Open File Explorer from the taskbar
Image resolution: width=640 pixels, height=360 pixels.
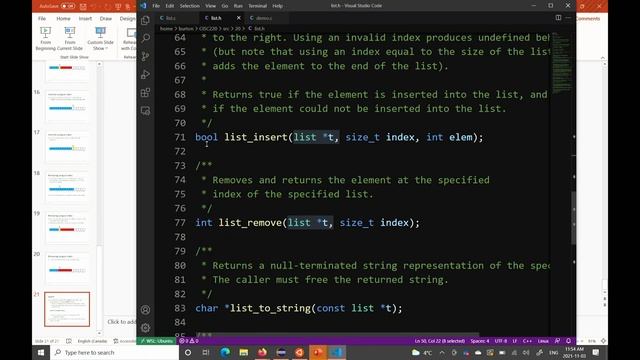pos(244,352)
